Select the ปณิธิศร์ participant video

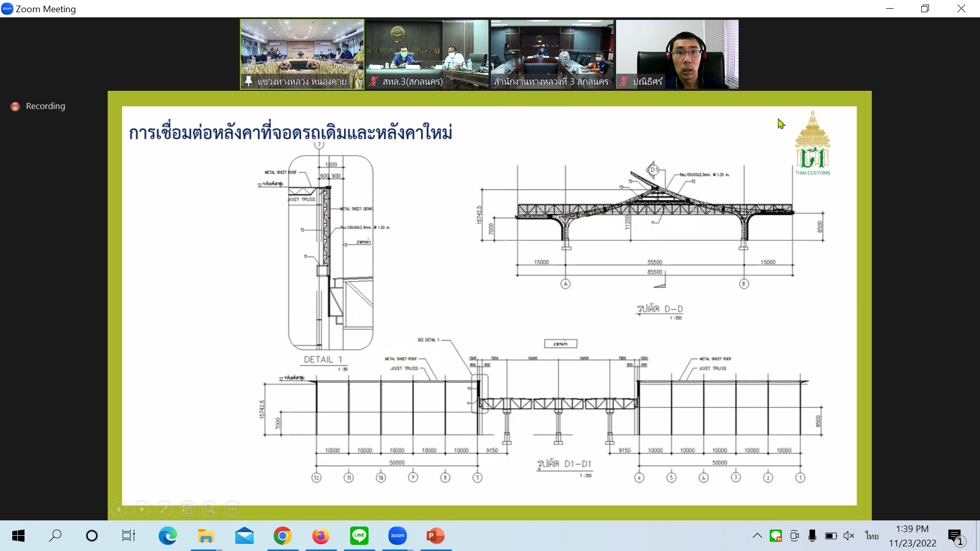(x=677, y=54)
